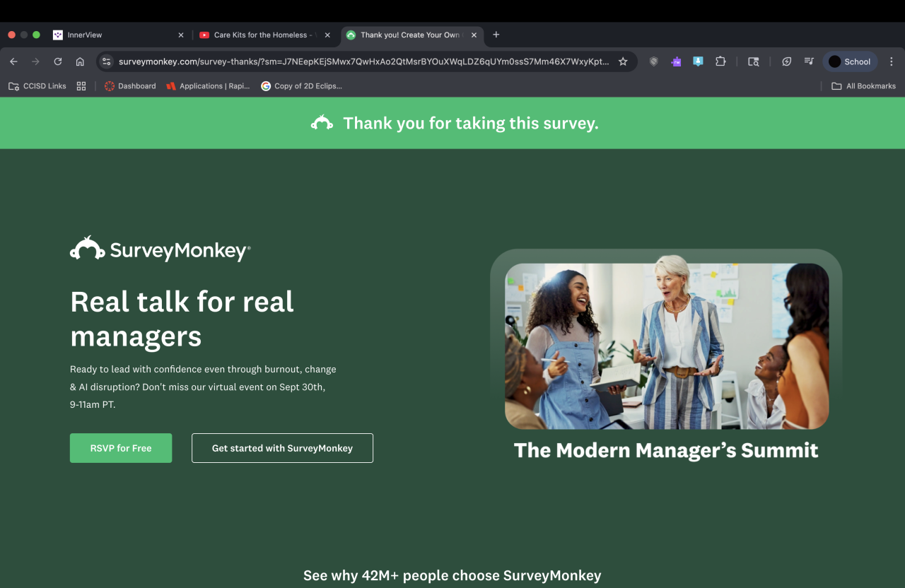View site information in the address bar
Screen dimensions: 905x588
tap(107, 61)
